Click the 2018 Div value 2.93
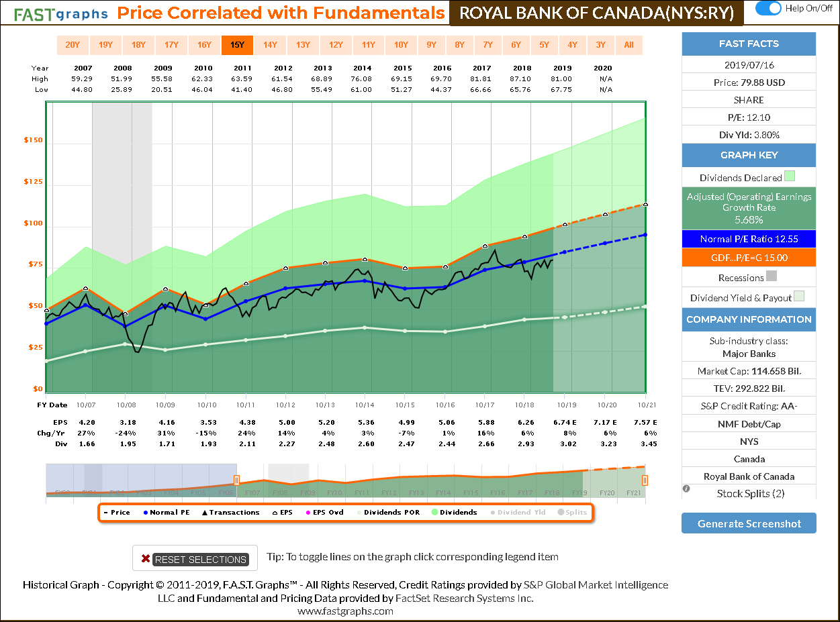The image size is (840, 622). pos(525,444)
